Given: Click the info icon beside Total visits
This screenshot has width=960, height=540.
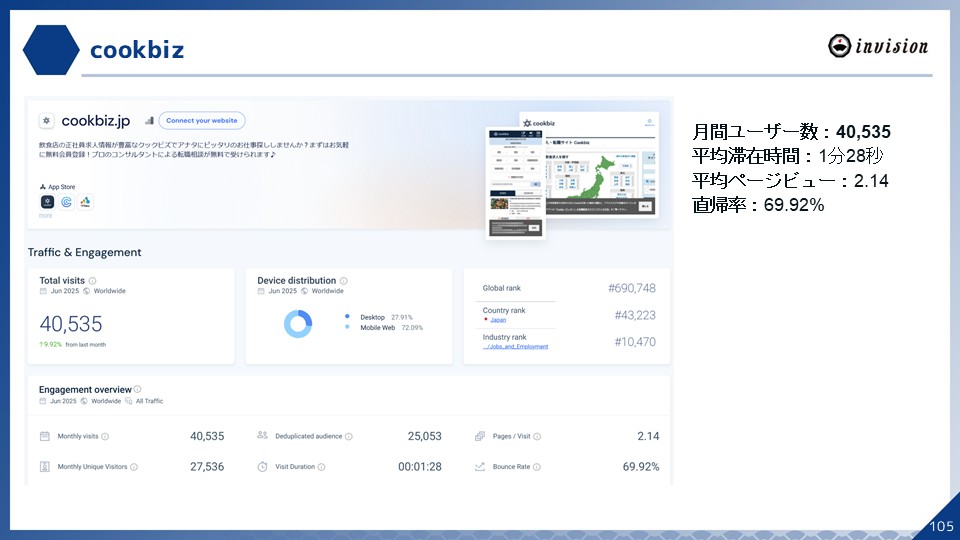Looking at the screenshot, I should point(92,280).
